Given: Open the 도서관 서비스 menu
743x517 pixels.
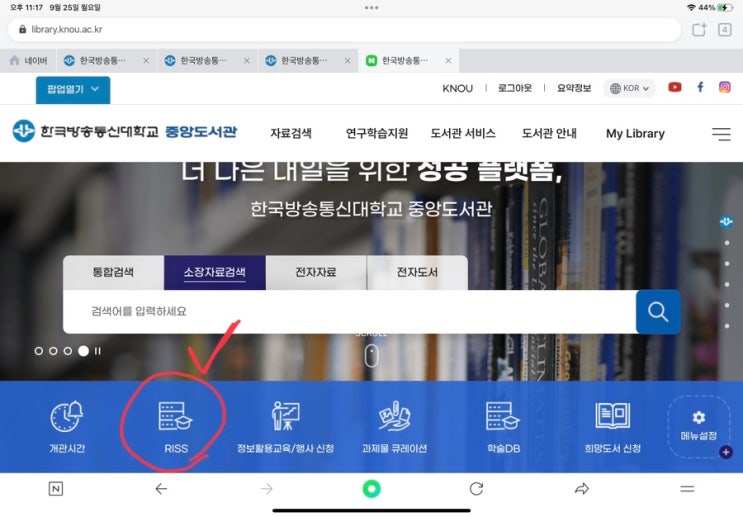Looking at the screenshot, I should point(463,134).
